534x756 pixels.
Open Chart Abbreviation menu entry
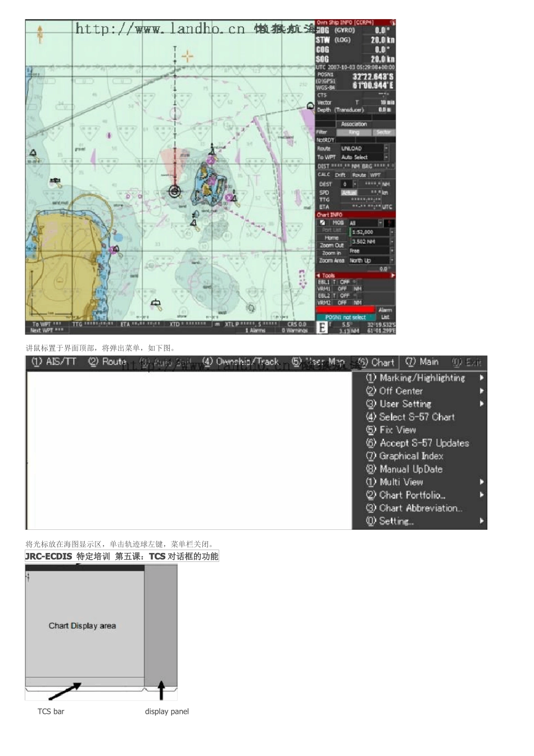(414, 508)
